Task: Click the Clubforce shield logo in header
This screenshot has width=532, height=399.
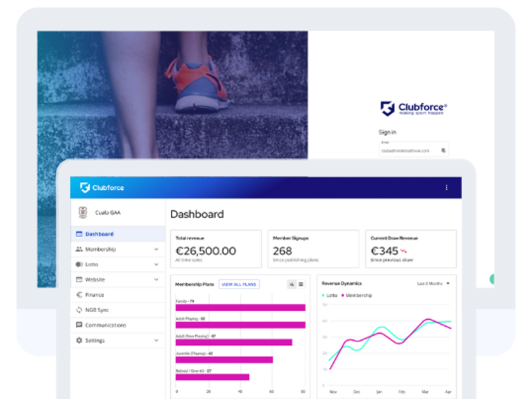Action: click(x=85, y=188)
